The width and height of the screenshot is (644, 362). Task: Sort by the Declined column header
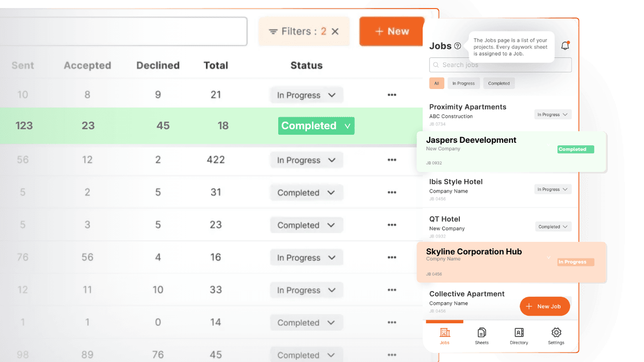click(x=158, y=65)
